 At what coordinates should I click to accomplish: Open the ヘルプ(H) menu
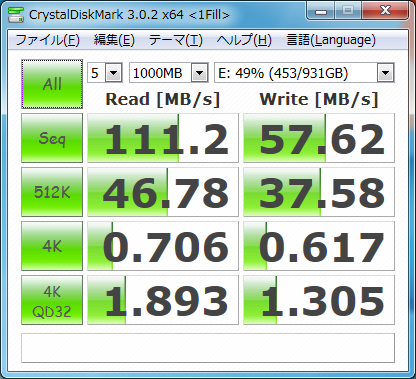point(244,40)
